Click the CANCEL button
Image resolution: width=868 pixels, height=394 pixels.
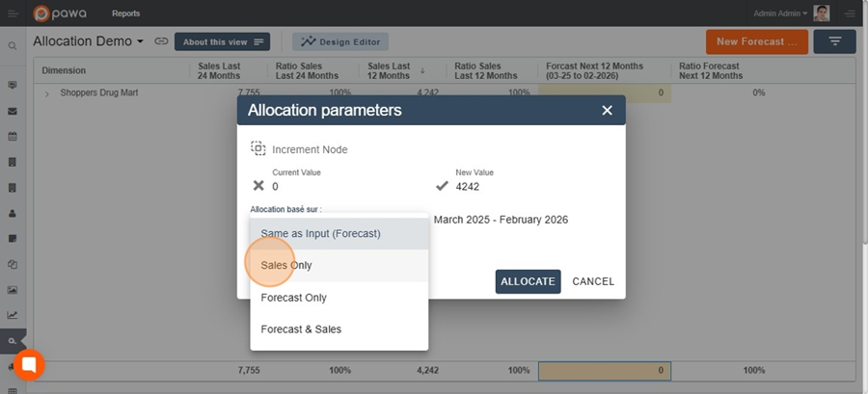[x=593, y=282]
